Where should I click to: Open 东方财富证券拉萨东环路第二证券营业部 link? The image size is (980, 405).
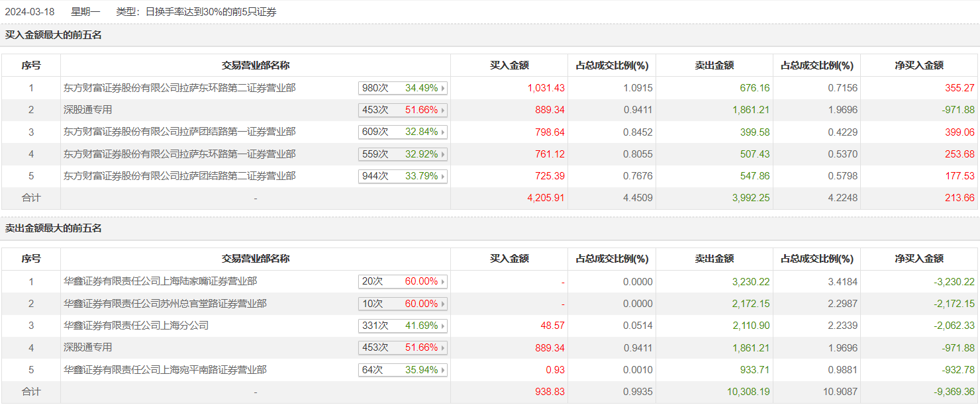(179, 87)
